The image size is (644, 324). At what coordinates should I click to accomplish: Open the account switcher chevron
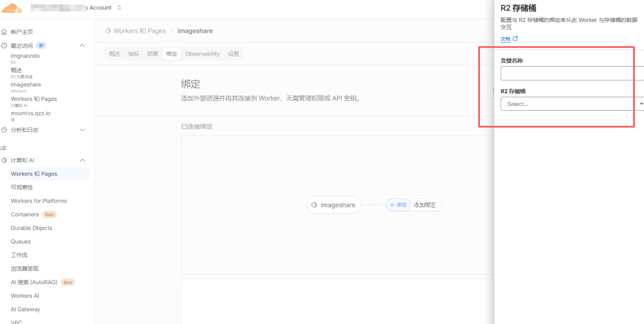(119, 7)
